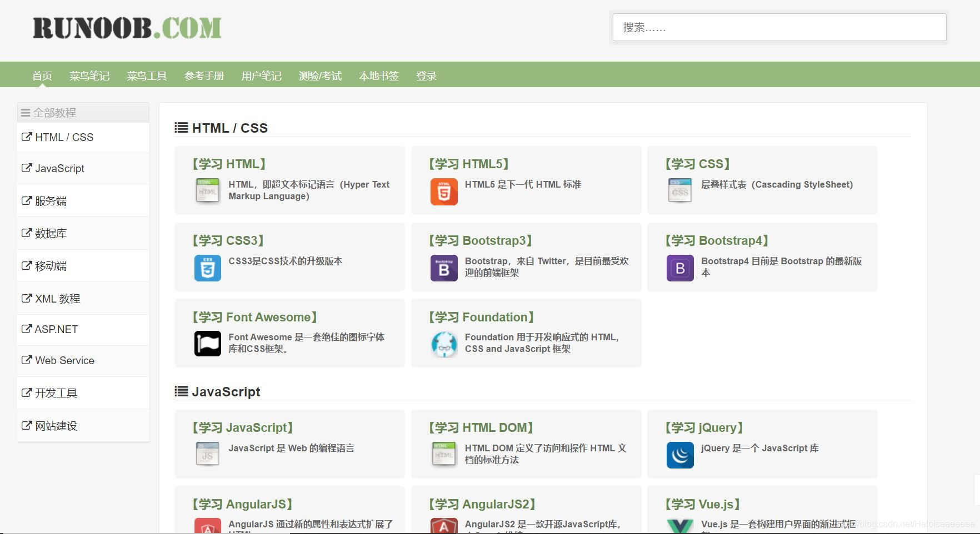Image resolution: width=980 pixels, height=534 pixels.
Task: Open the 【学习 Vue.js】 title link
Action: coord(703,504)
